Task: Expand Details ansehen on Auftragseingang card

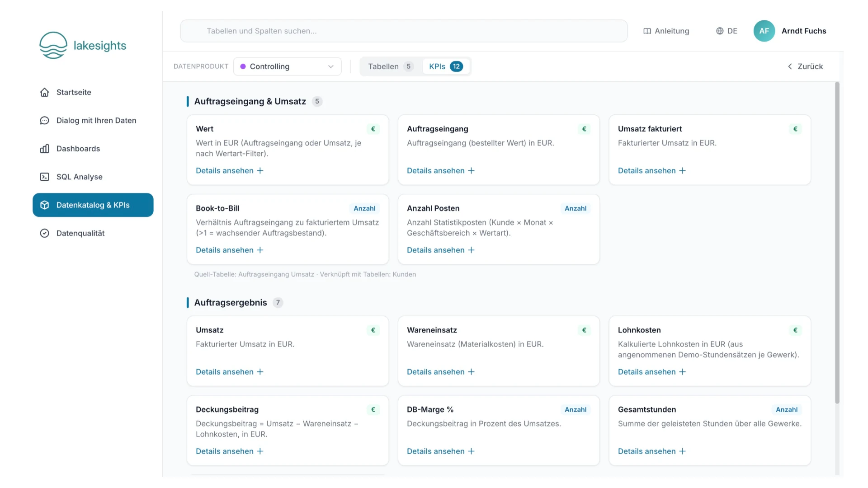Action: tap(441, 171)
